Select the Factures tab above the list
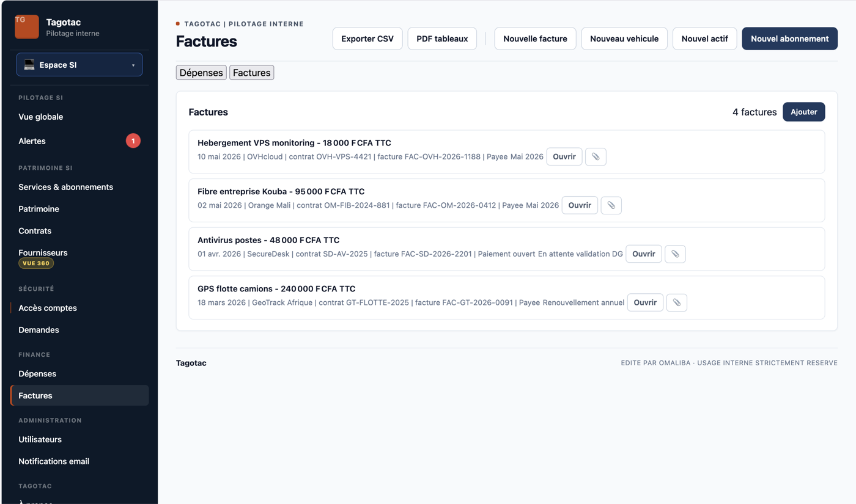This screenshot has width=856, height=504. point(251,73)
